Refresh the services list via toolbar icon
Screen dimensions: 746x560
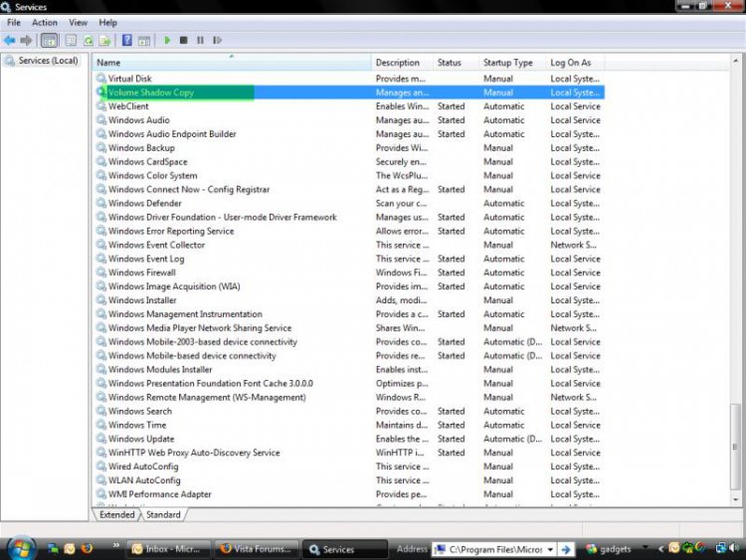[88, 41]
